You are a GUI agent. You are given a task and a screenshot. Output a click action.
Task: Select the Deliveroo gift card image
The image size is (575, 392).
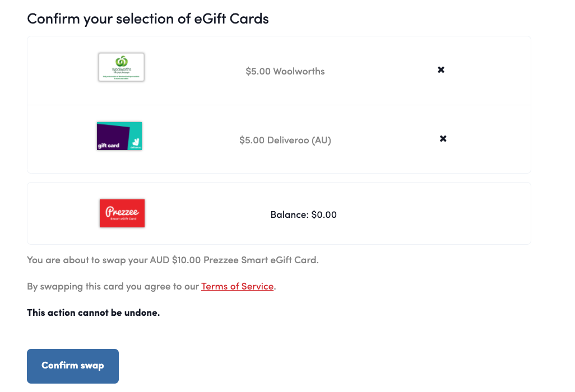click(119, 136)
